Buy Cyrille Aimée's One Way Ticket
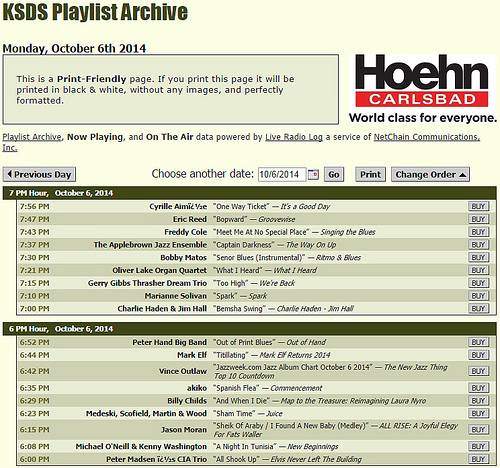This screenshot has width=500, height=468. tap(478, 206)
